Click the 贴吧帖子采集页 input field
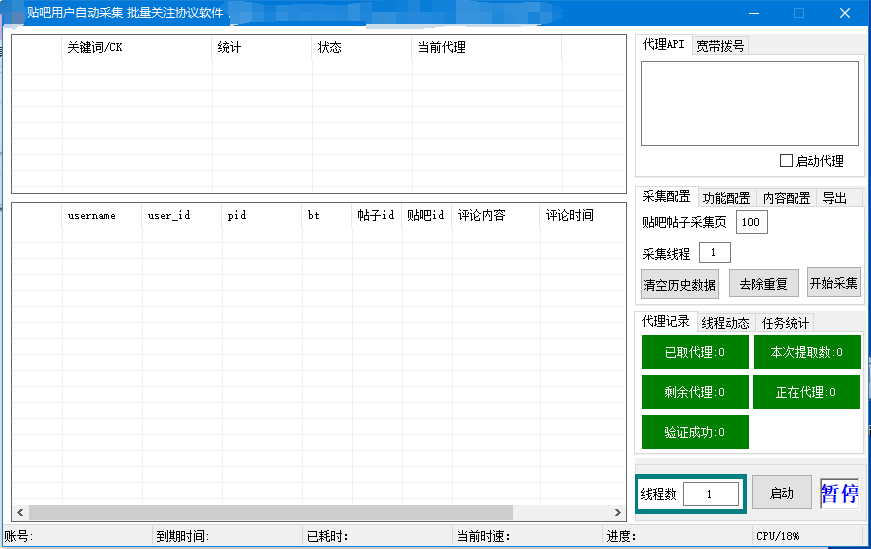The height and width of the screenshot is (549, 871). coord(752,222)
